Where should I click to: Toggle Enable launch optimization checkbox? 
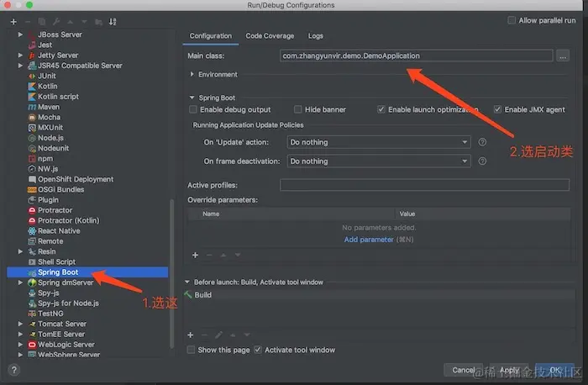[381, 109]
